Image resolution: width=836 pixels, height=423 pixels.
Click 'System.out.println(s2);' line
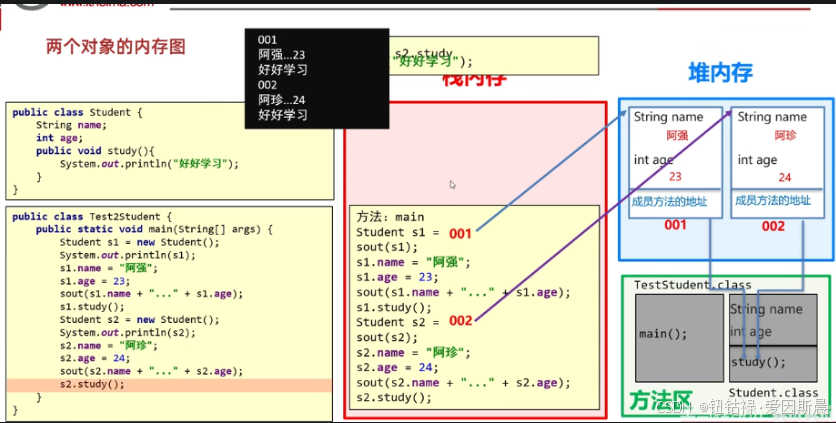tap(127, 332)
